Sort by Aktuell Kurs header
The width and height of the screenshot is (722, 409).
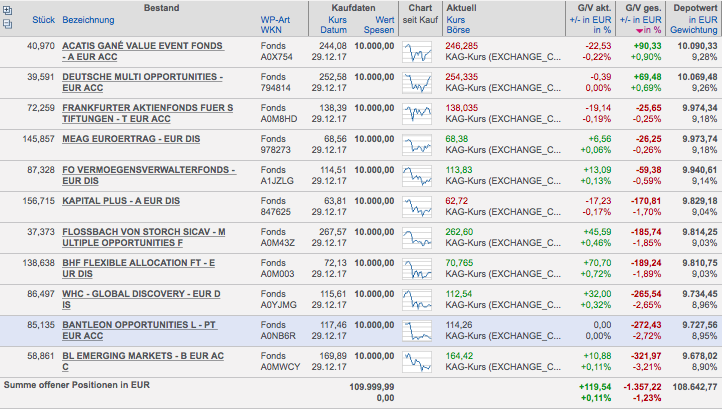pyautogui.click(x=455, y=20)
